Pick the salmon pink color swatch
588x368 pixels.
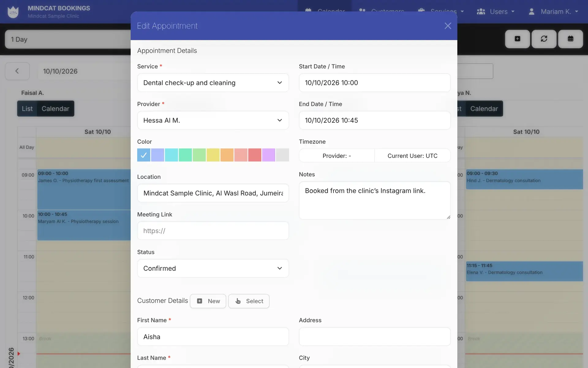(x=241, y=155)
